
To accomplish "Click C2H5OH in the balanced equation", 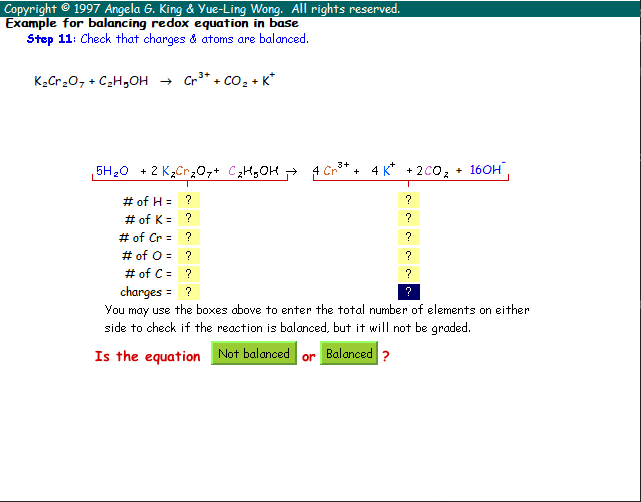I will (x=253, y=171).
